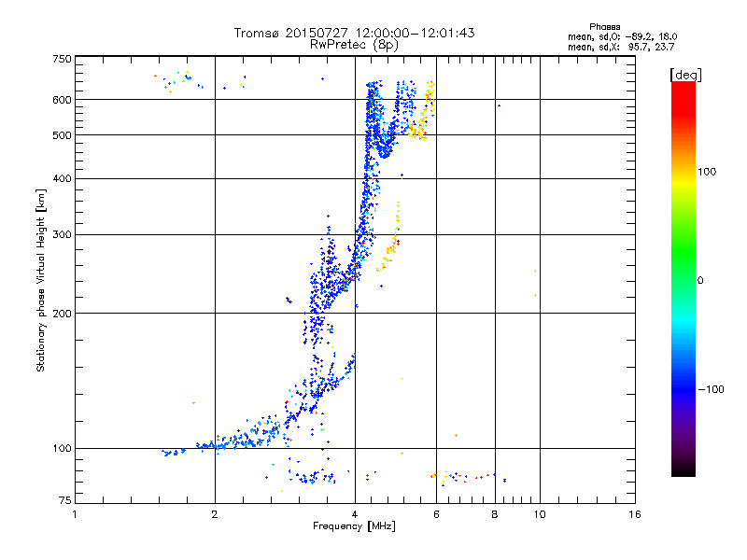Click the title 'Tromsø 20150727 12:00:00-12:01:43'
747x560 pixels.
point(354,33)
